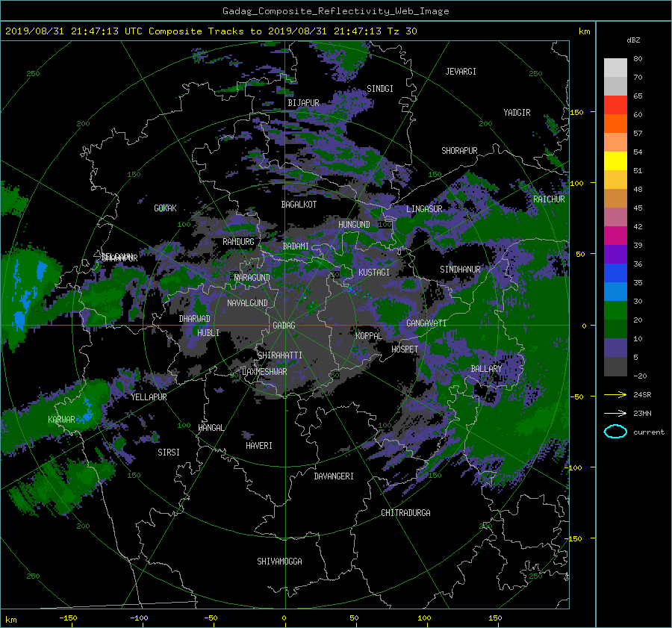The width and height of the screenshot is (672, 628).
Task: Select the KOPPAL city label
Action: (369, 335)
